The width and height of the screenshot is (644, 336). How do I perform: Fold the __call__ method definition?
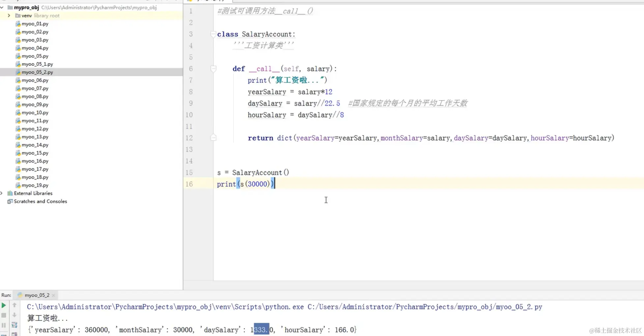pos(213,69)
